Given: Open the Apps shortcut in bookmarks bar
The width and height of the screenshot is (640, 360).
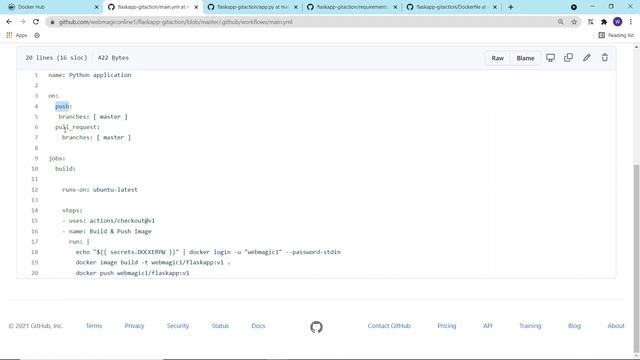Looking at the screenshot, I should [17, 35].
